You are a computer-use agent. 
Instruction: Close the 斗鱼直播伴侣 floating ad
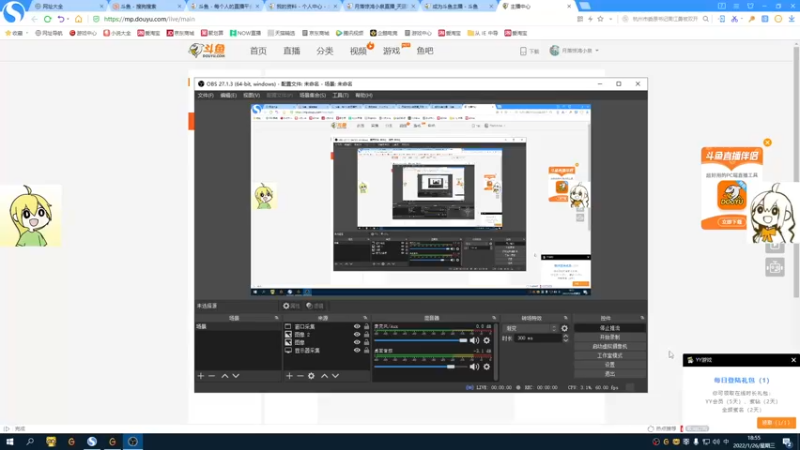tap(767, 142)
